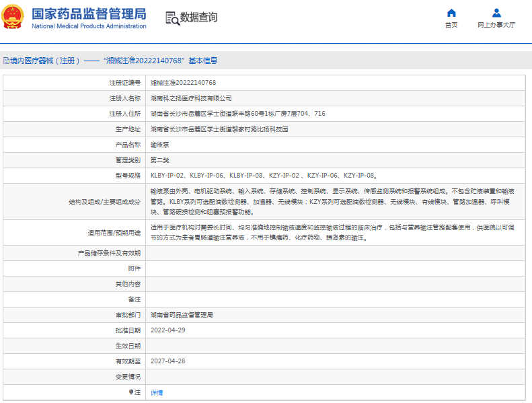Click registration number 湘械注准20222140768 in the table

[183, 83]
